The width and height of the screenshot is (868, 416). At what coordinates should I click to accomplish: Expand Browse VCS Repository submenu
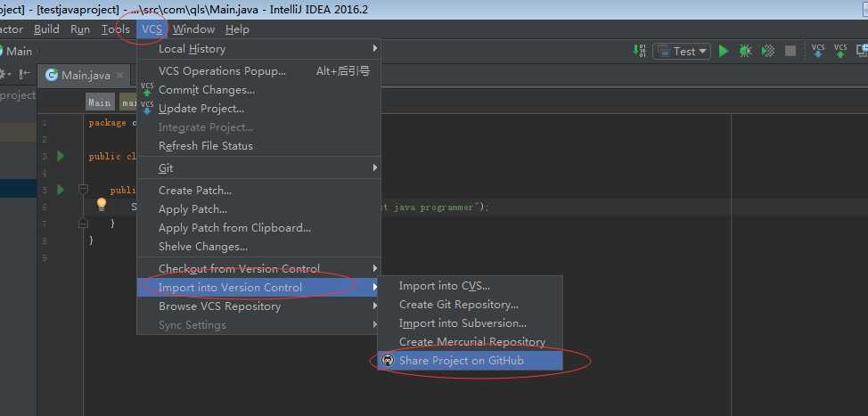coord(259,306)
